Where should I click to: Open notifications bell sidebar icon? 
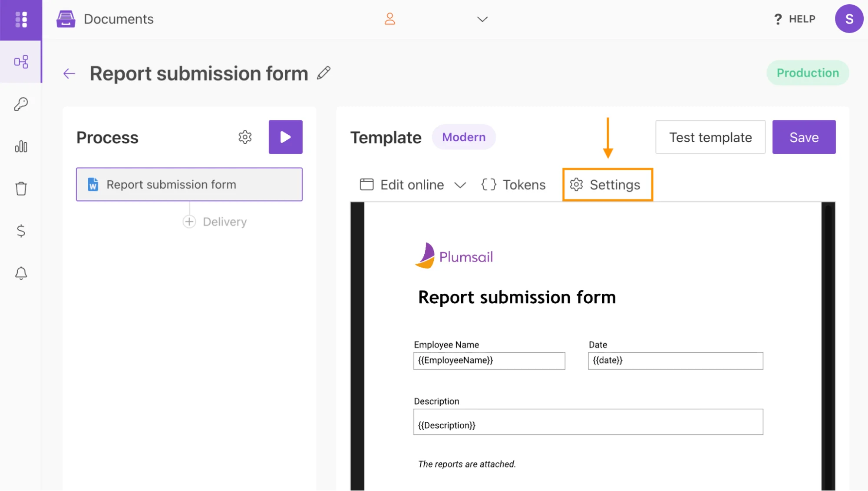[x=21, y=273]
